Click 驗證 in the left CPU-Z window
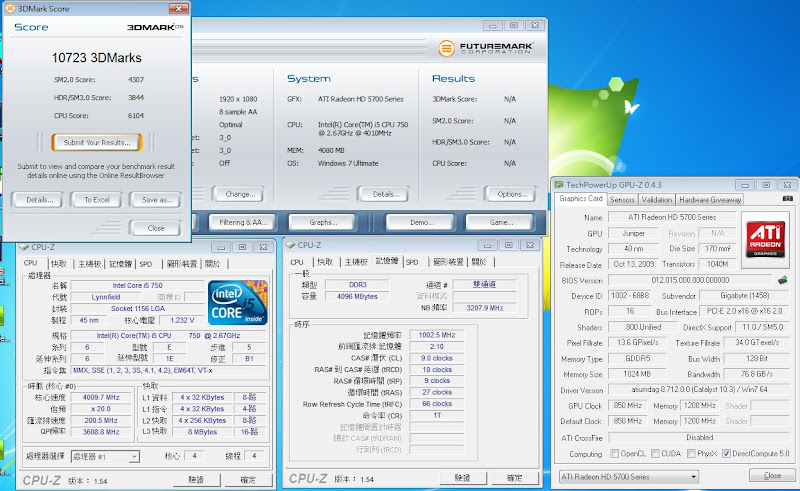 (196, 479)
